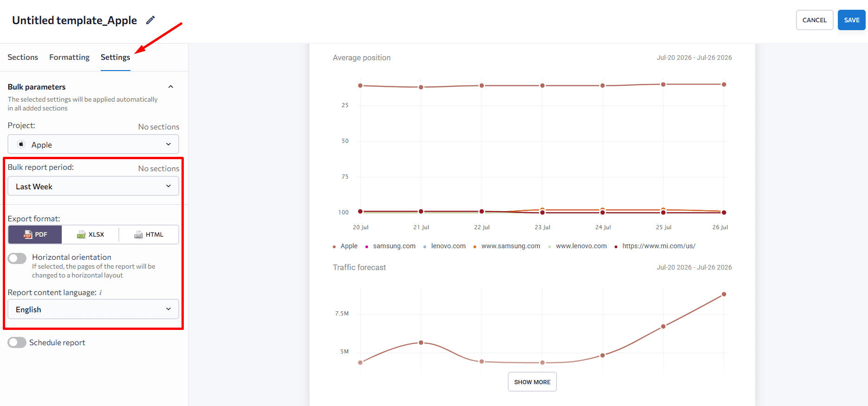Viewport: 868px width, 406px height.
Task: Click Apple's 25 Jul point on Average position
Action: point(663,84)
